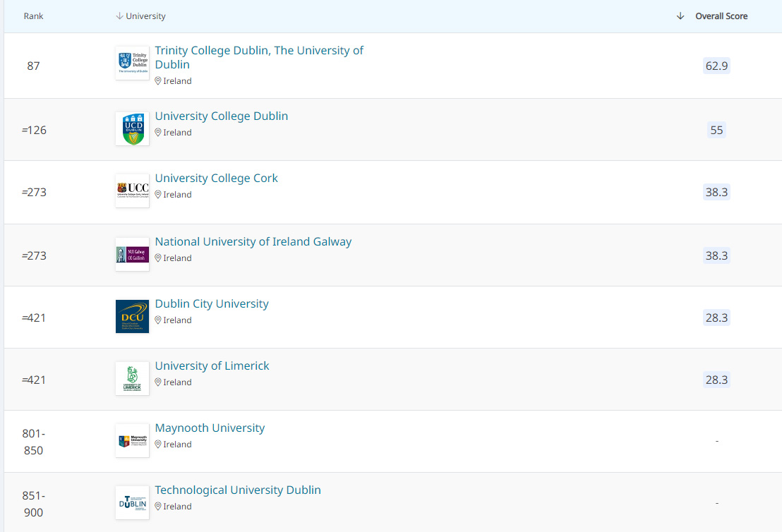Click Ireland under National University of Ireland Galway
Screen dimensions: 782x532
click(x=178, y=258)
